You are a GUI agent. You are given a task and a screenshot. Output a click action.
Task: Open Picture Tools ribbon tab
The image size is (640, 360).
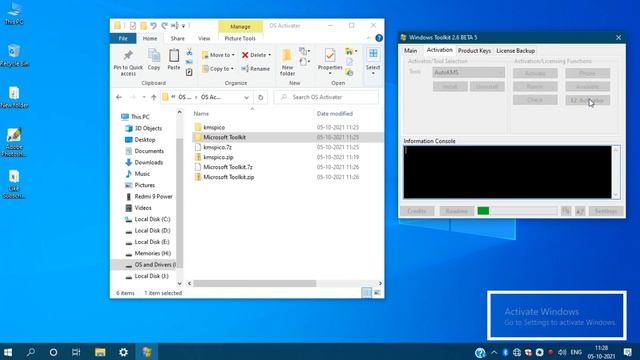coord(240,38)
